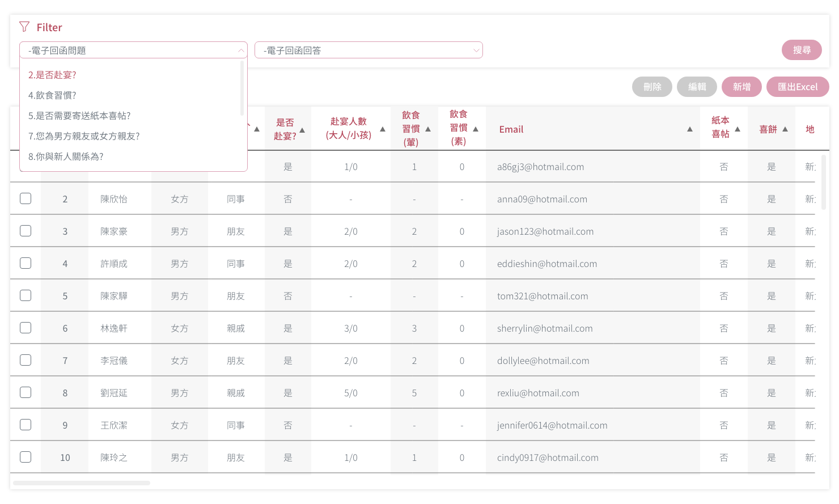Image resolution: width=839 pixels, height=504 pixels.
Task: Check the box for row 2 陳欣怡
Action: [26, 198]
